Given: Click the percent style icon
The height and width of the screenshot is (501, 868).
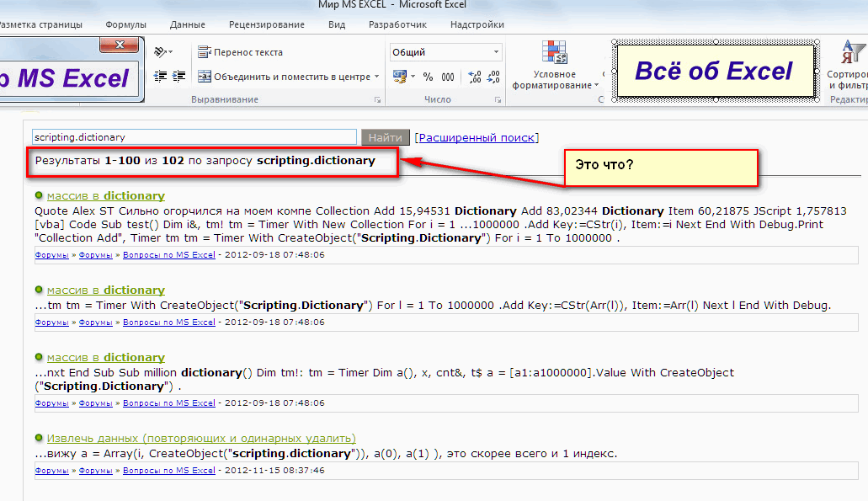Looking at the screenshot, I should pyautogui.click(x=428, y=77).
